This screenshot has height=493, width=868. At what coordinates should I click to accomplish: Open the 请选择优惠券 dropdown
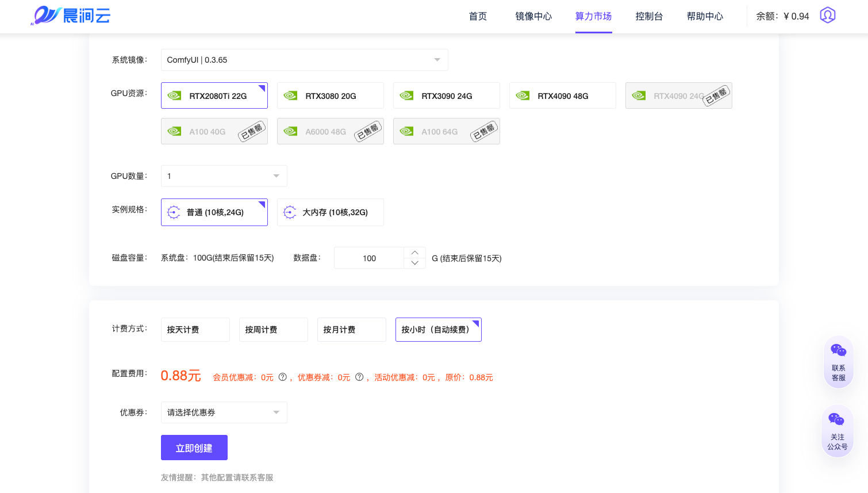(x=224, y=412)
